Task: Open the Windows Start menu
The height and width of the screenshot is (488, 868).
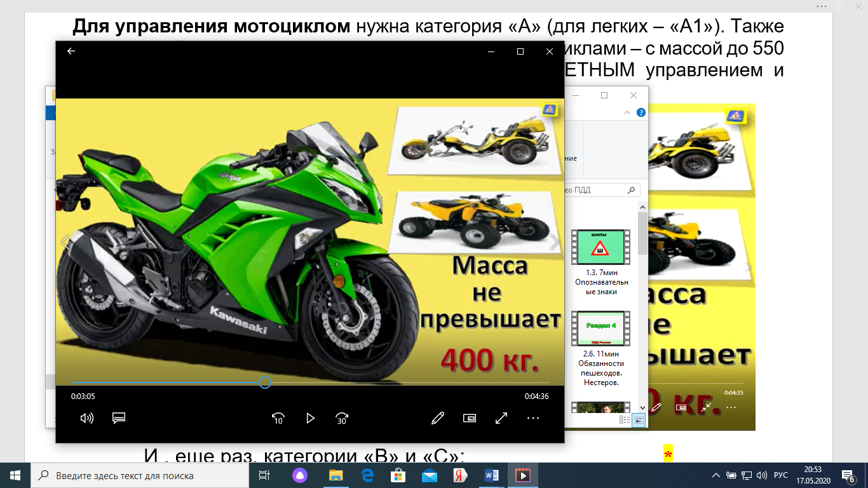Action: [x=15, y=475]
